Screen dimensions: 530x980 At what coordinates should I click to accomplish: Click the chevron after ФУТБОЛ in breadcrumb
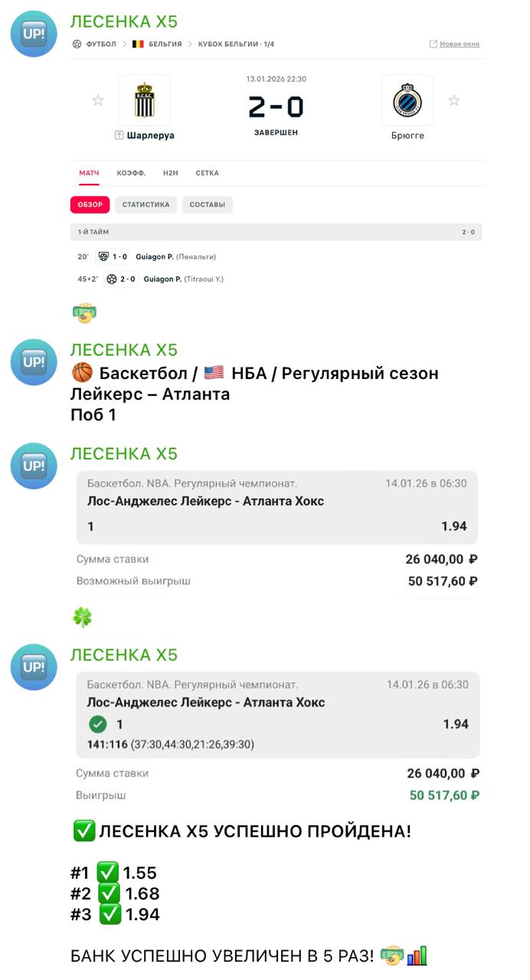[125, 44]
